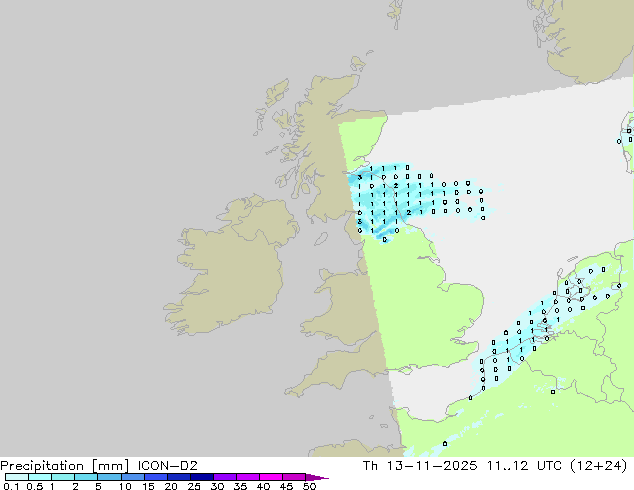The height and width of the screenshot is (490, 634).
Task: Click the 5–10 mm light blue legend swatch
Action: (x=109, y=477)
